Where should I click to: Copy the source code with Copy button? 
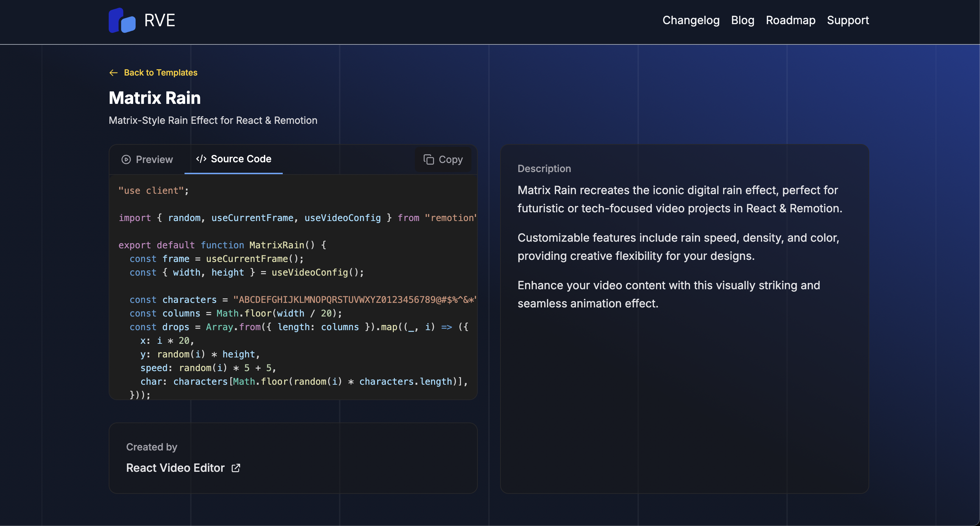443,159
